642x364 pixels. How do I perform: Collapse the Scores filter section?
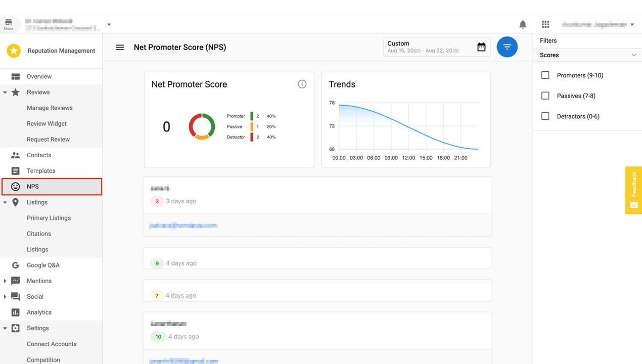pyautogui.click(x=633, y=55)
